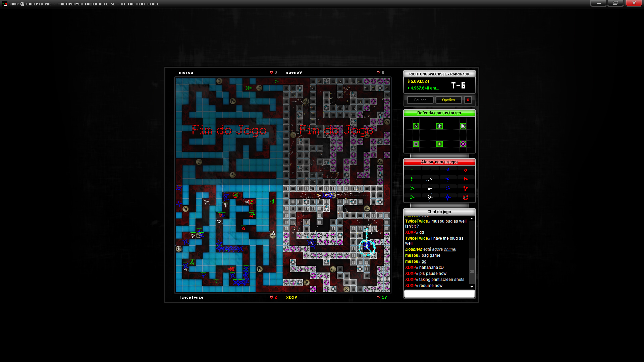Click chat message 'hahahaha xD'
The height and width of the screenshot is (362, 644).
(431, 267)
